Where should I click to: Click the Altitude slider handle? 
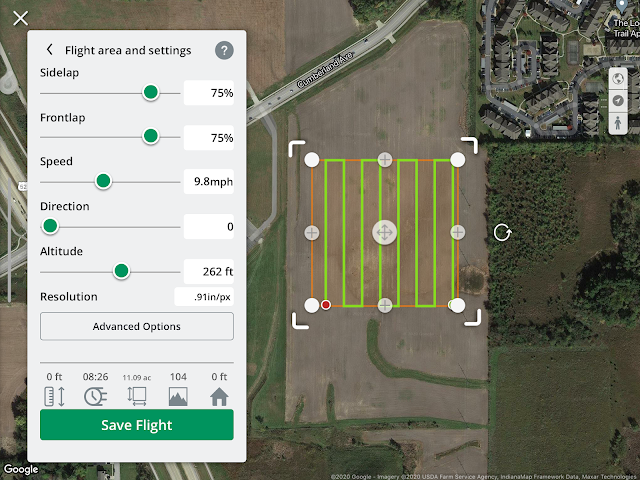[121, 271]
